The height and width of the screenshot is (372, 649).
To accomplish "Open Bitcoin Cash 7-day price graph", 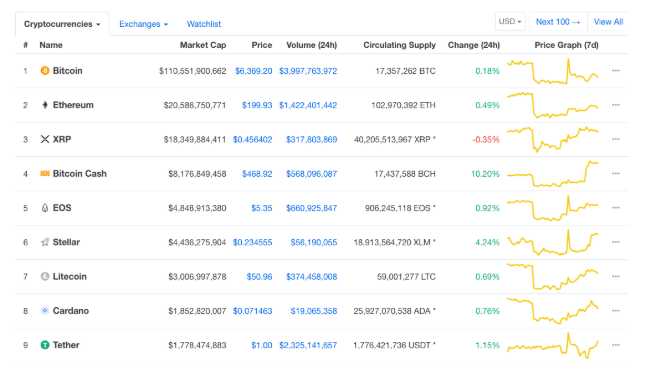I will pos(553,174).
